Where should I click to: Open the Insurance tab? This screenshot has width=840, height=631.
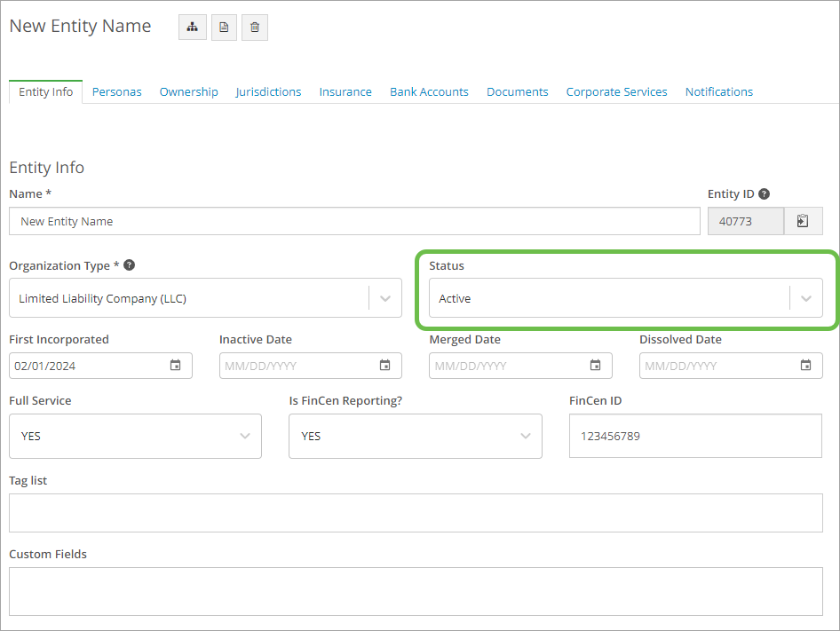345,92
